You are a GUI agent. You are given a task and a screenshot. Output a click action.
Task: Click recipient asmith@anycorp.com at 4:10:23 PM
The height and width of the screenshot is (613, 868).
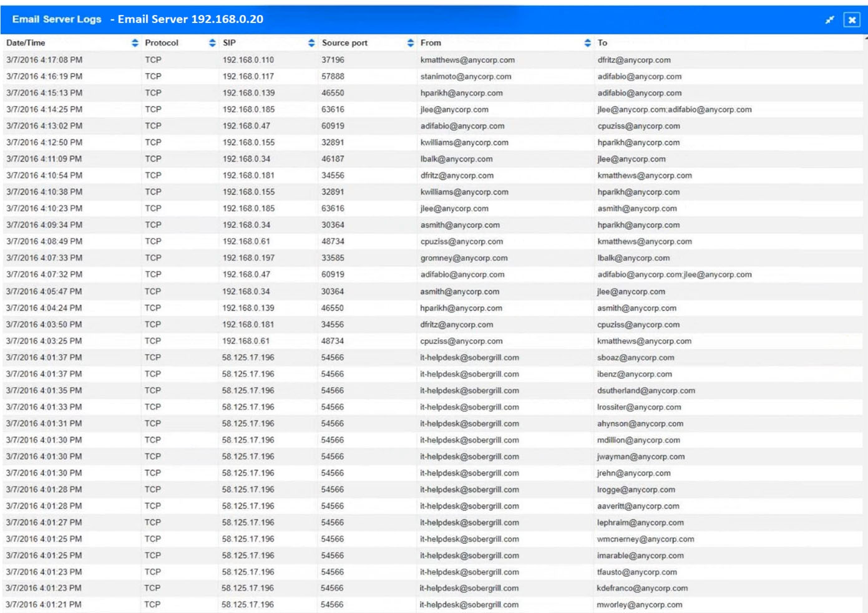tap(636, 209)
